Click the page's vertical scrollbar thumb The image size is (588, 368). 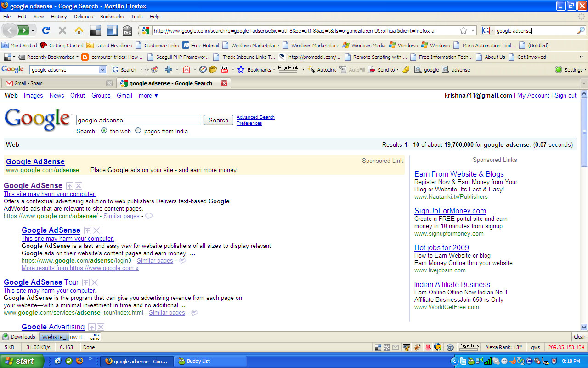click(584, 133)
